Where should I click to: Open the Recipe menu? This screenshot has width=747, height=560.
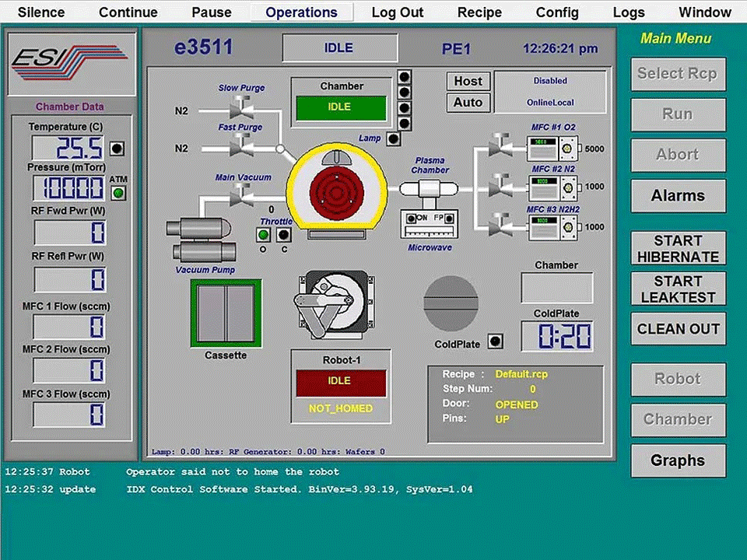(479, 12)
